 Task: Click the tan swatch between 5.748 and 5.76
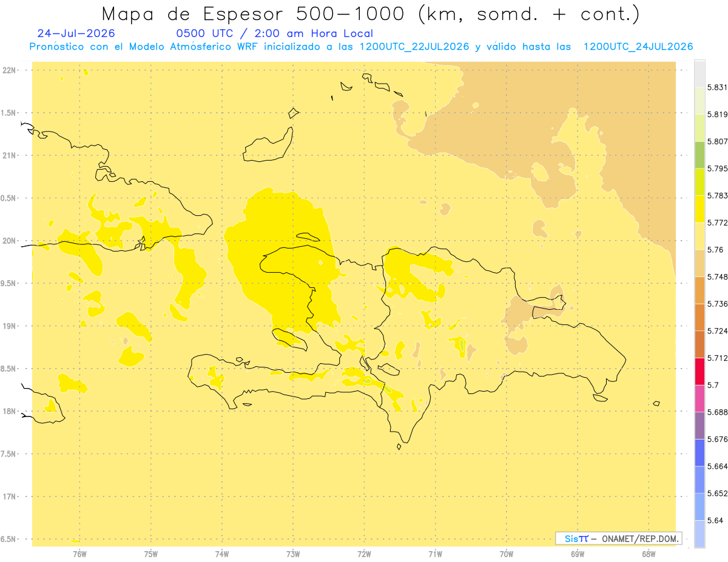click(x=699, y=263)
